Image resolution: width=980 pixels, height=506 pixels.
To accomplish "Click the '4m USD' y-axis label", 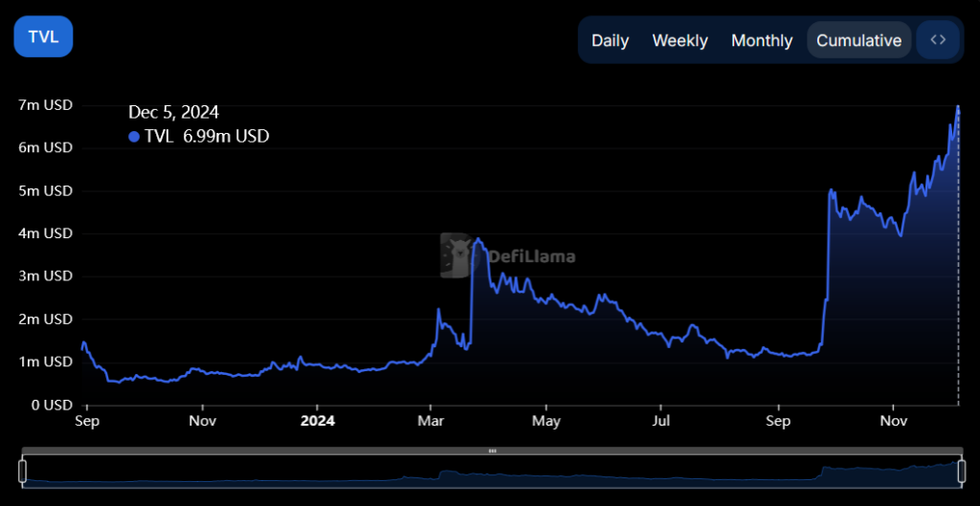I will click(46, 233).
